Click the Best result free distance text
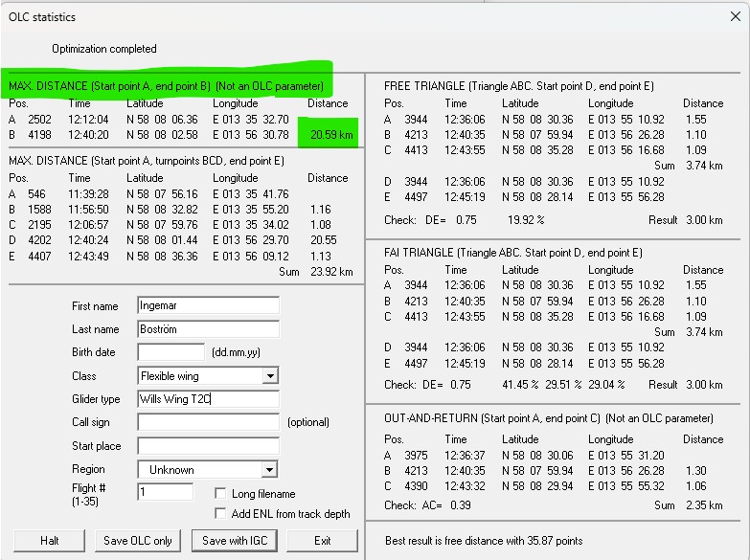Viewport: 750px width, 560px height. (x=484, y=541)
